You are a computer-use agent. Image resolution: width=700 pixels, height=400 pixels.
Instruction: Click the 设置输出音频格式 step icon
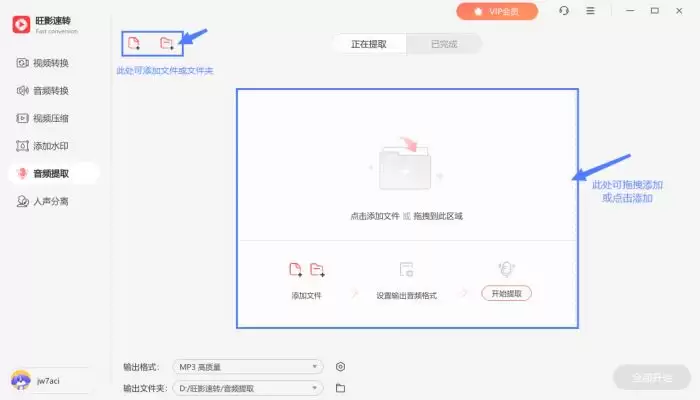pyautogui.click(x=406, y=269)
